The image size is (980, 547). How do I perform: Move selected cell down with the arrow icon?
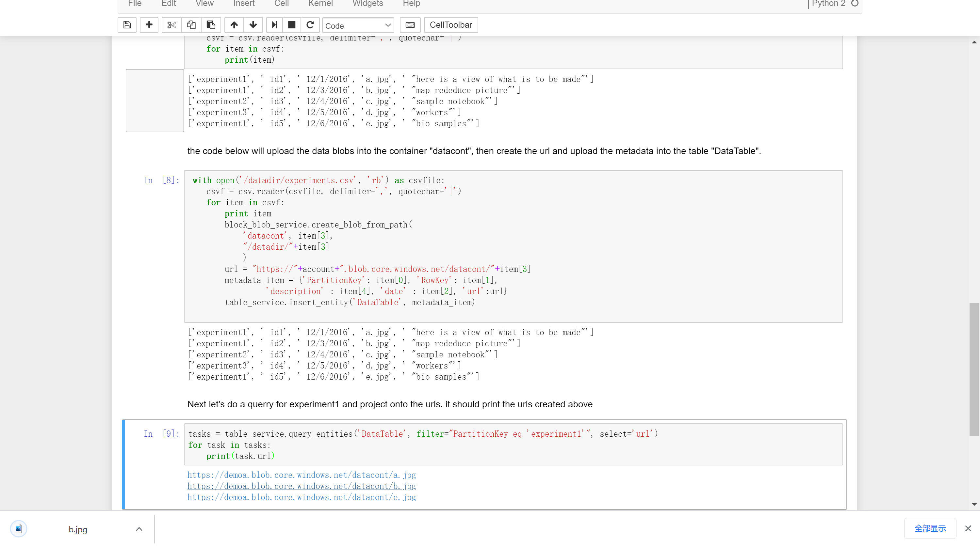[253, 25]
